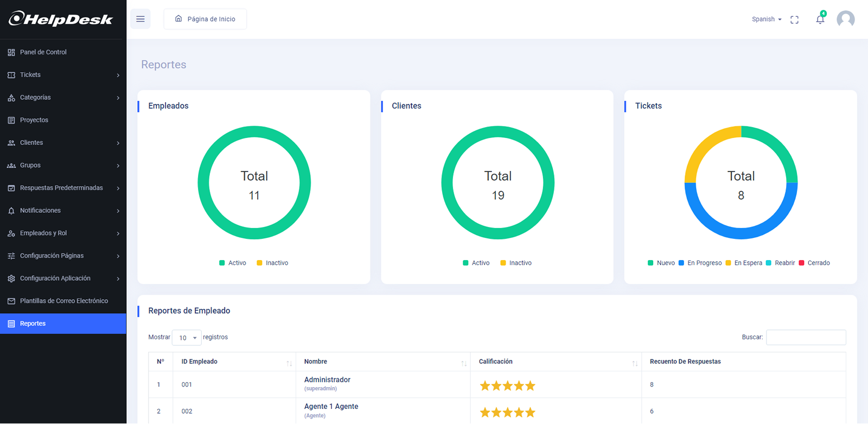Open the Spanish language dropdown
Image resolution: width=868 pixels, height=424 pixels.
[766, 20]
